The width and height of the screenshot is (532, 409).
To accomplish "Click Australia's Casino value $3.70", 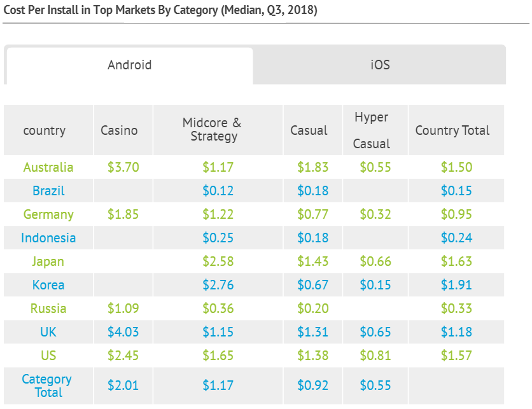I will (x=123, y=167).
